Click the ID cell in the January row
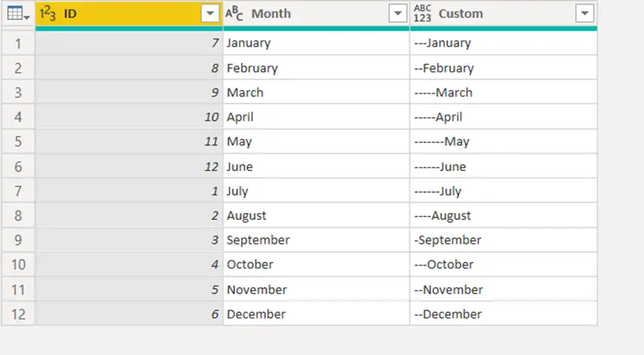The width and height of the screenshot is (644, 355). click(129, 43)
